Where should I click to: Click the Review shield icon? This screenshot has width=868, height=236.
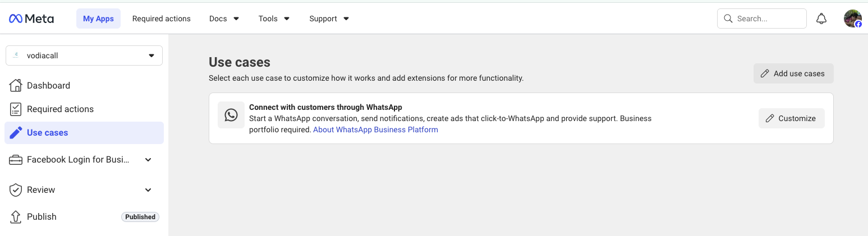pyautogui.click(x=16, y=190)
